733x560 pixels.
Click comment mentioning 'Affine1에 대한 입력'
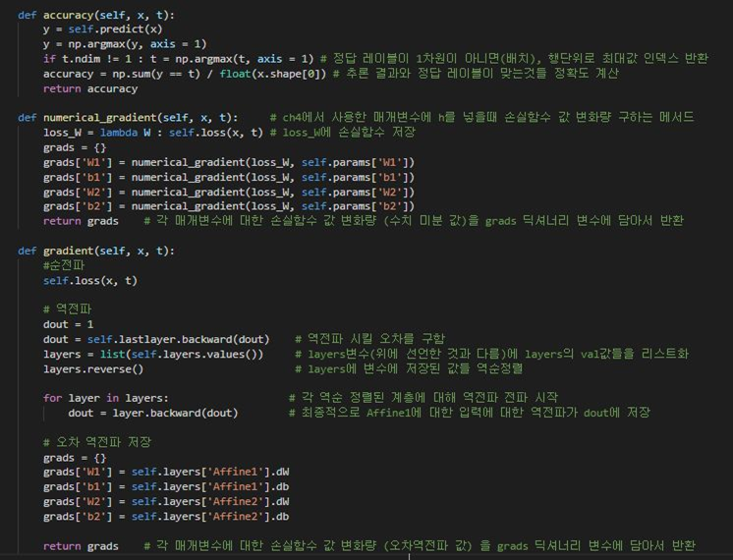click(x=470, y=413)
